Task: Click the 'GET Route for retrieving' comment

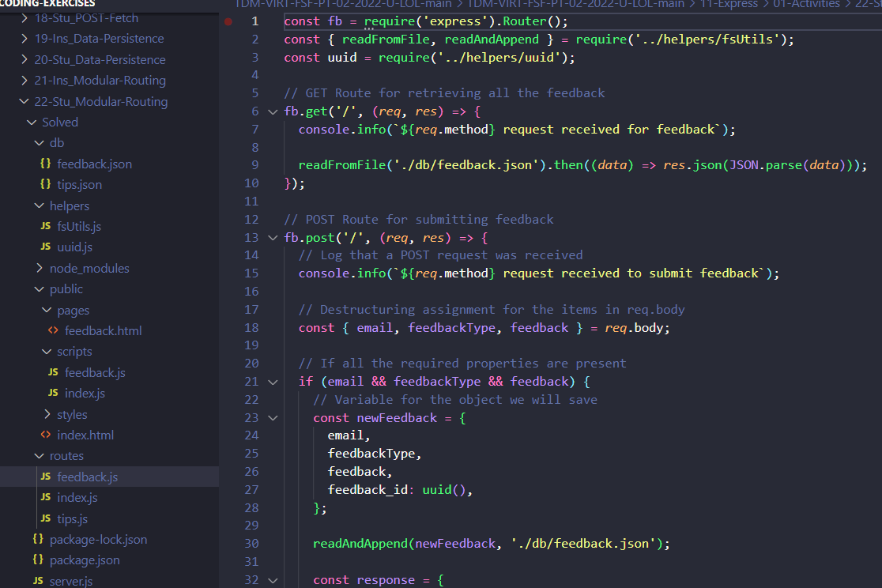Action: [444, 92]
